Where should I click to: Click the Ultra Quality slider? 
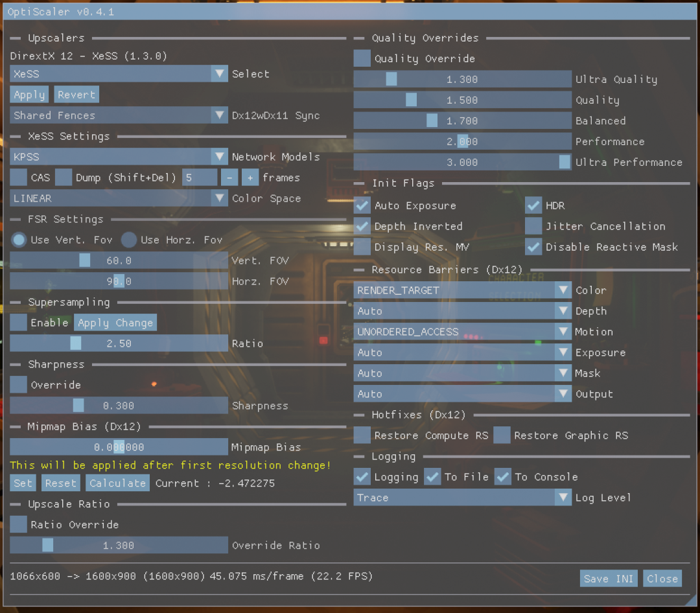463,79
